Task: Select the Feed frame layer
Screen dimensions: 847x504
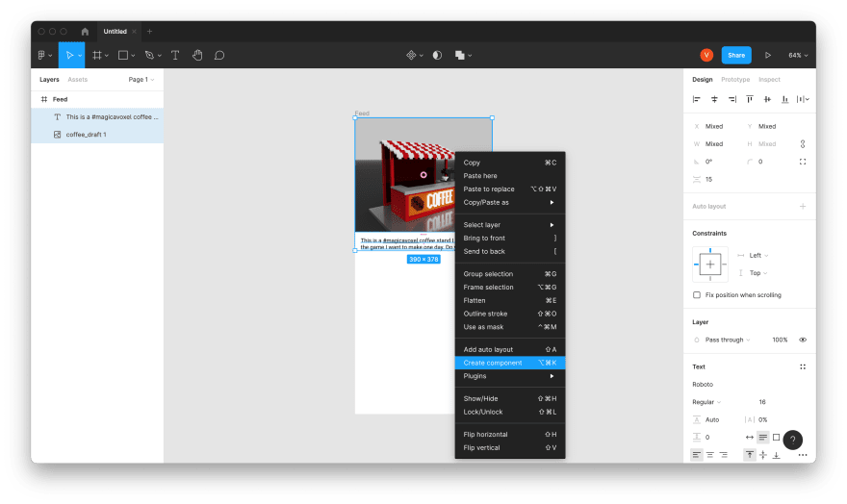Action: (97, 99)
